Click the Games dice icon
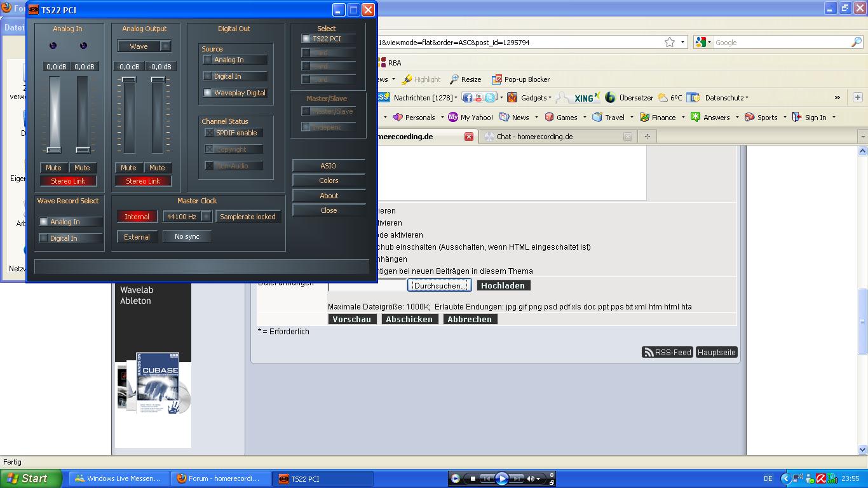Viewport: 868px width, 488px height. pyautogui.click(x=549, y=117)
